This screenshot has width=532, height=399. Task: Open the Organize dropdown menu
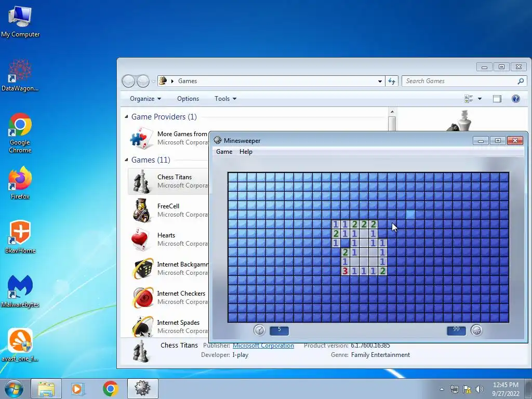145,99
